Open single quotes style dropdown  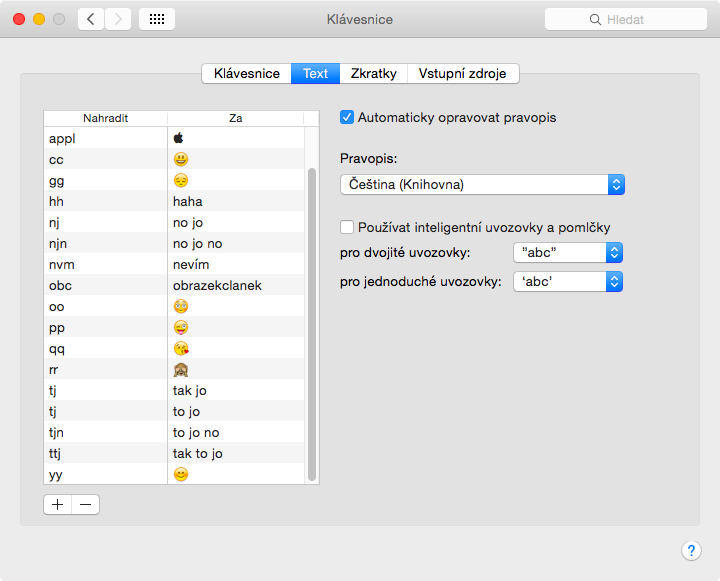pyautogui.click(x=567, y=282)
